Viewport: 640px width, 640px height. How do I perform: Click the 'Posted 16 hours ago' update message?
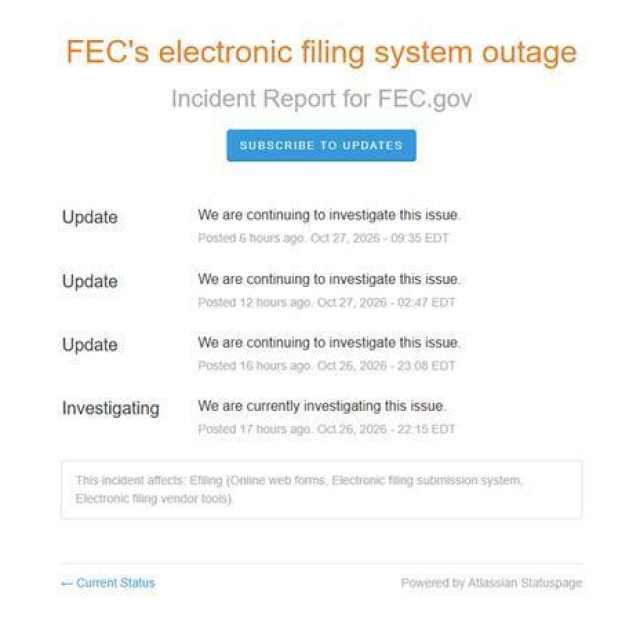pos(329,342)
